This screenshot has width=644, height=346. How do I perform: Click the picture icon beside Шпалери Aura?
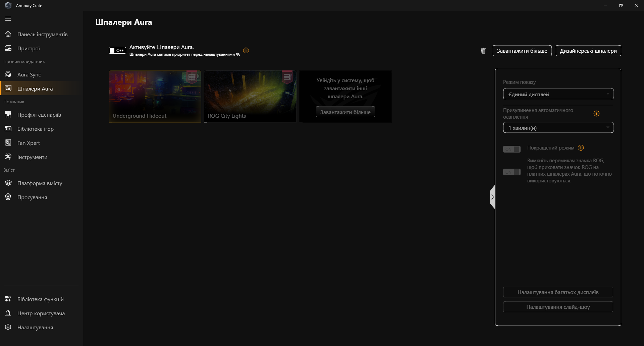click(8, 89)
